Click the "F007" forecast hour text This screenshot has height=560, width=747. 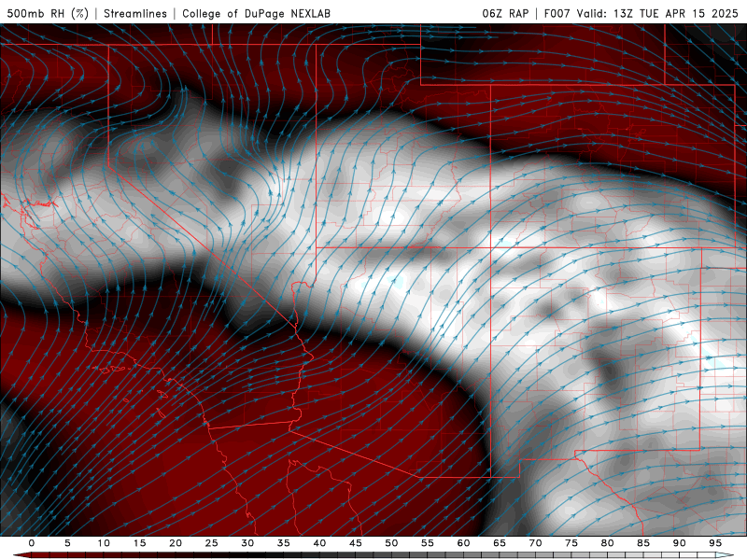[x=557, y=13]
